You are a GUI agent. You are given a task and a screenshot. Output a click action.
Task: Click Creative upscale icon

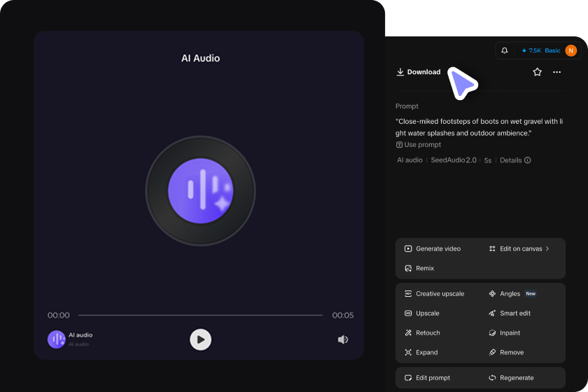(408, 294)
